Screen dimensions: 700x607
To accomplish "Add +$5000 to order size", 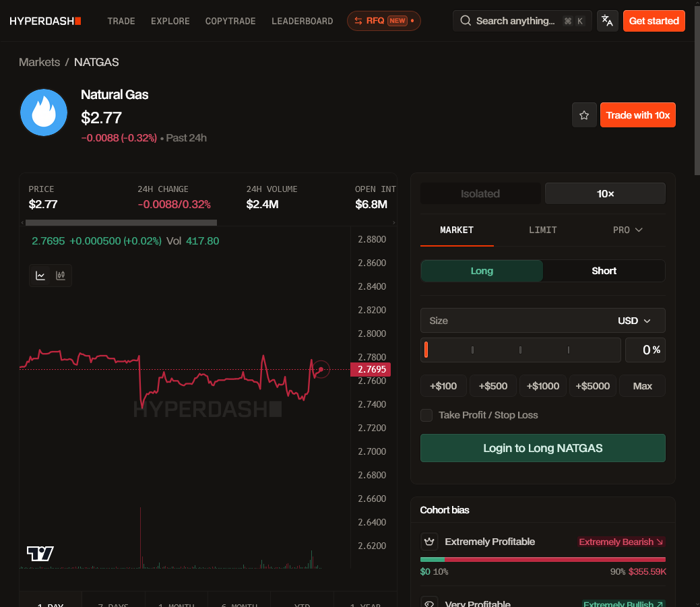I will coord(592,386).
